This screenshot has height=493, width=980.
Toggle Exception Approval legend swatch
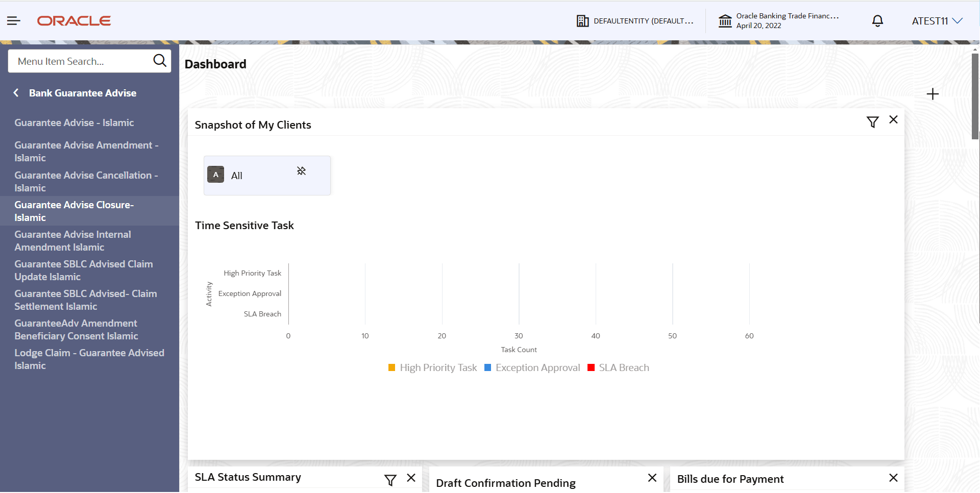point(487,367)
